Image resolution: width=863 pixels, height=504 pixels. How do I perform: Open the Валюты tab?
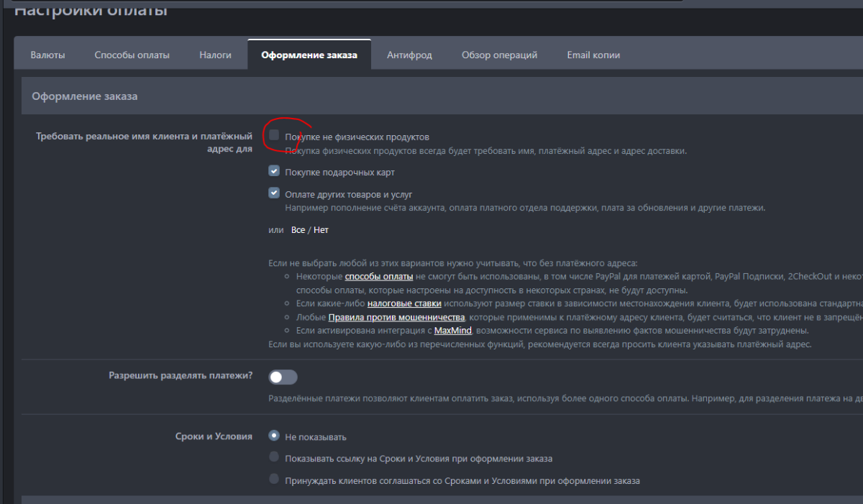click(x=47, y=55)
